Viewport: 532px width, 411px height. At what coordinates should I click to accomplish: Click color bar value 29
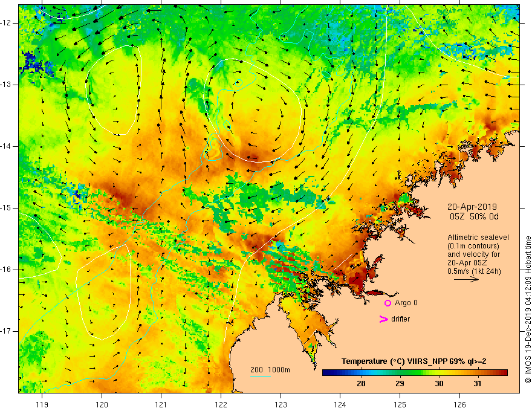click(400, 384)
